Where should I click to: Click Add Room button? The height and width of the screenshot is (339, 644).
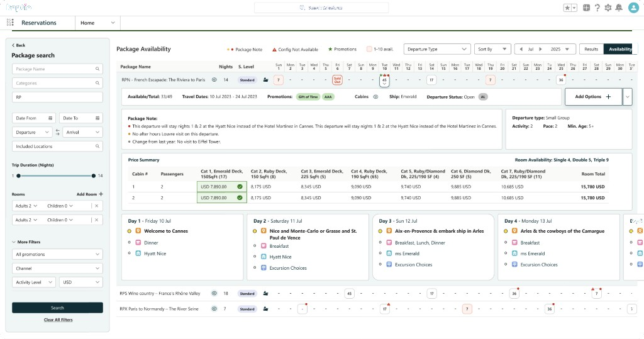(x=90, y=194)
